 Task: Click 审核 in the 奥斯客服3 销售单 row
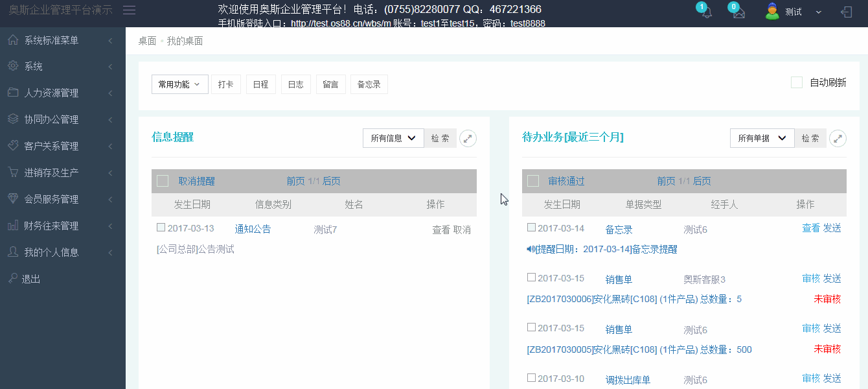811,278
